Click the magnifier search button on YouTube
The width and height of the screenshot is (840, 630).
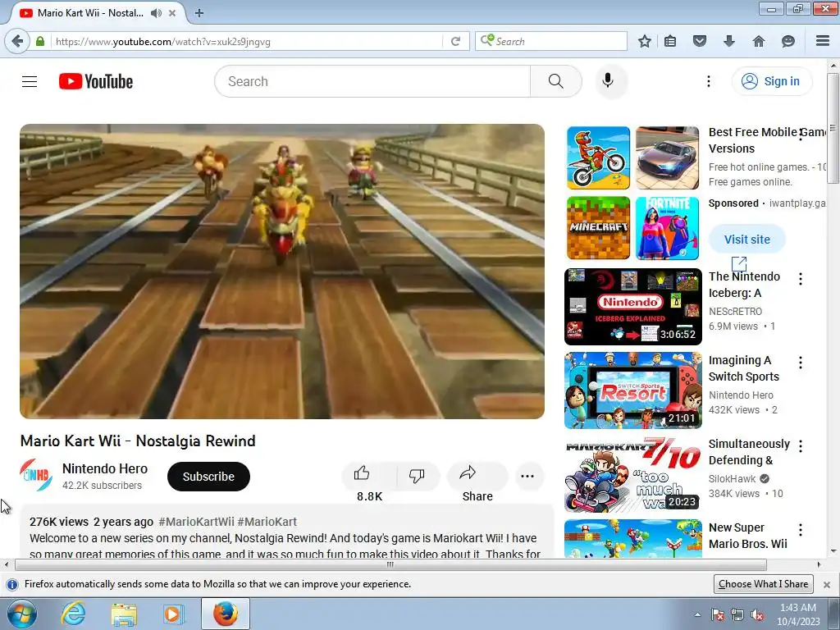pos(555,81)
